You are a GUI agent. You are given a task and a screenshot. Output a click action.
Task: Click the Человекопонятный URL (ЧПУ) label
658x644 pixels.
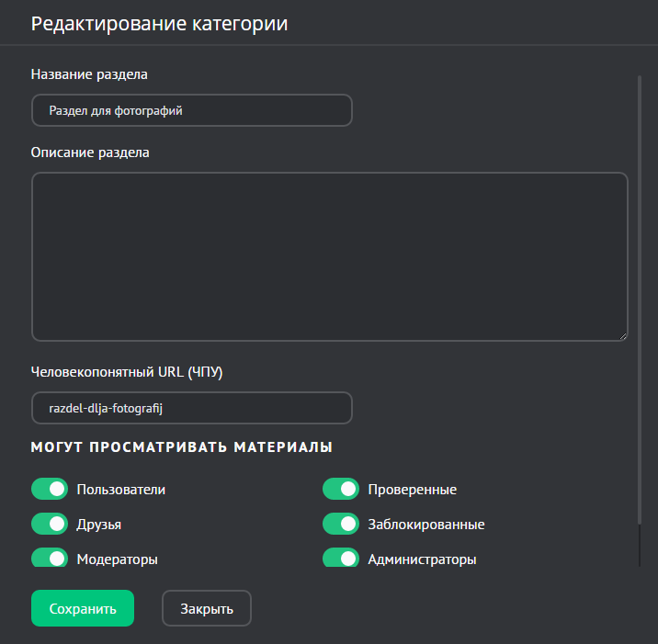pos(127,372)
